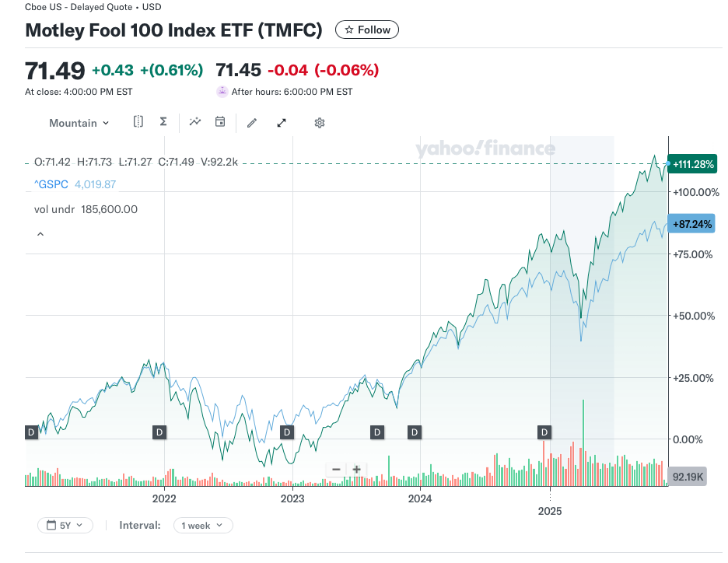Click the 2025 dividend D marker
728x563 pixels.
pyautogui.click(x=544, y=432)
